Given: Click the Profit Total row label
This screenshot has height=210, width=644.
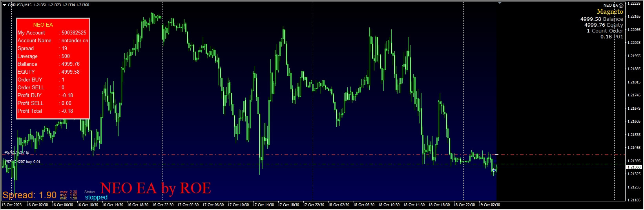Looking at the screenshot, I should tap(30, 111).
